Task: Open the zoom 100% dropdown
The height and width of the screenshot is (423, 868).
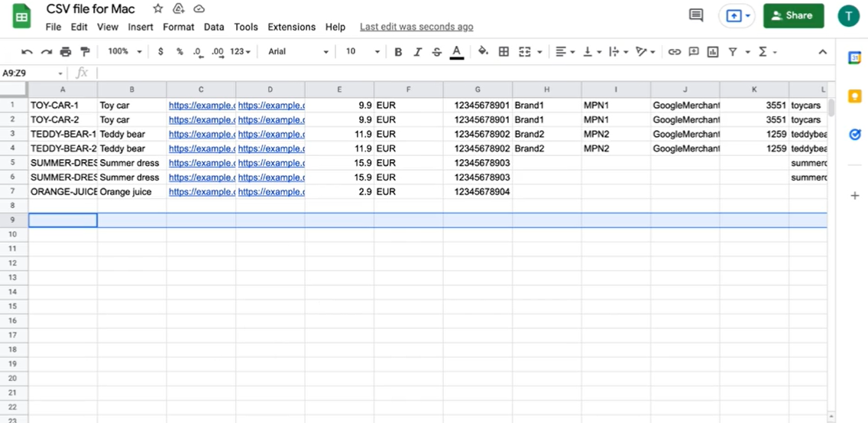Action: click(125, 52)
